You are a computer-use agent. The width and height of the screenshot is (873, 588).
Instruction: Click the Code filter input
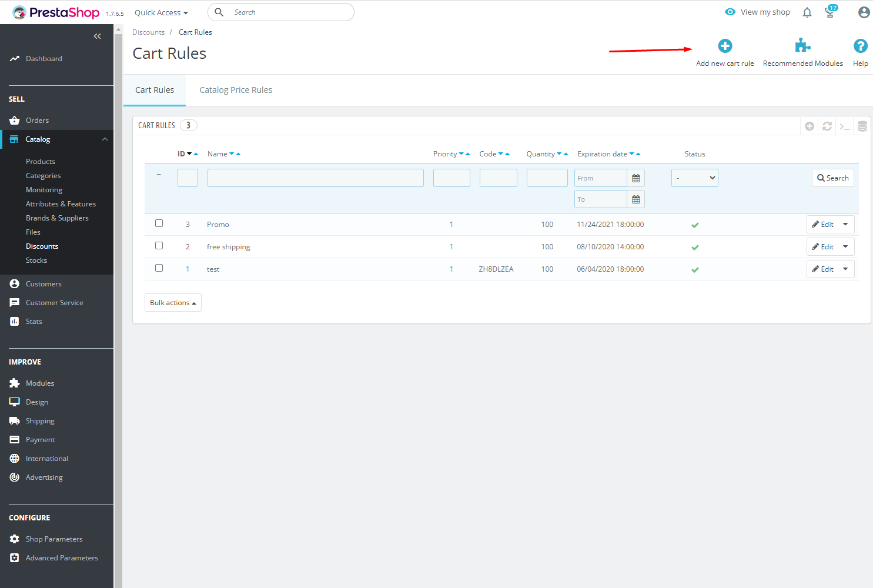point(499,178)
